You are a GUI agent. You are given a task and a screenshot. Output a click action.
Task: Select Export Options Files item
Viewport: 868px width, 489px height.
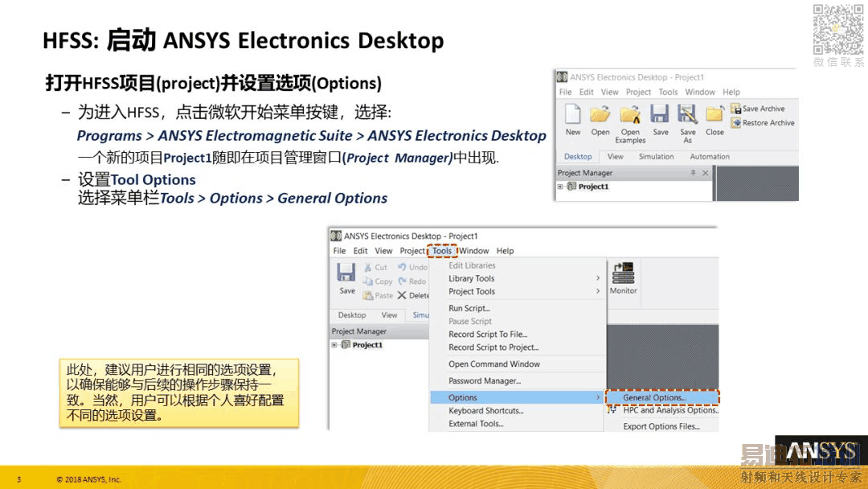[661, 426]
